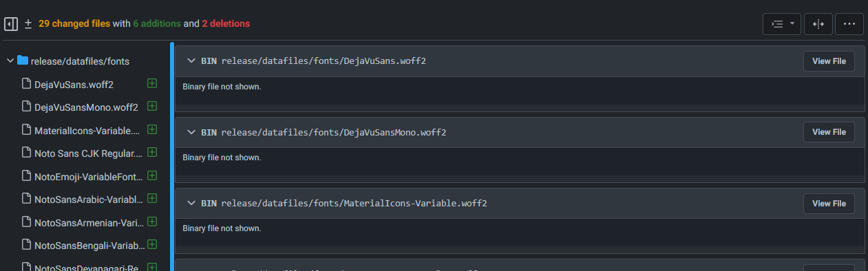Select Noto Sans CJK Regular in file tree
868x271 pixels.
88,153
